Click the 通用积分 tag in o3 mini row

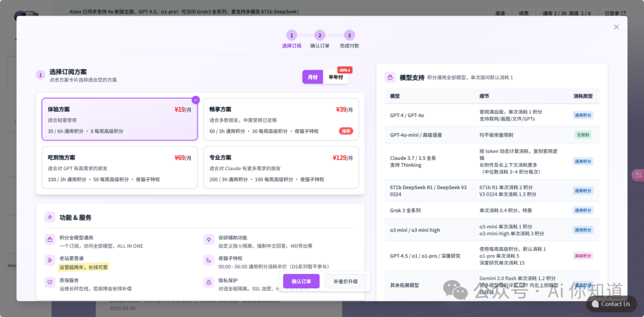click(x=583, y=230)
